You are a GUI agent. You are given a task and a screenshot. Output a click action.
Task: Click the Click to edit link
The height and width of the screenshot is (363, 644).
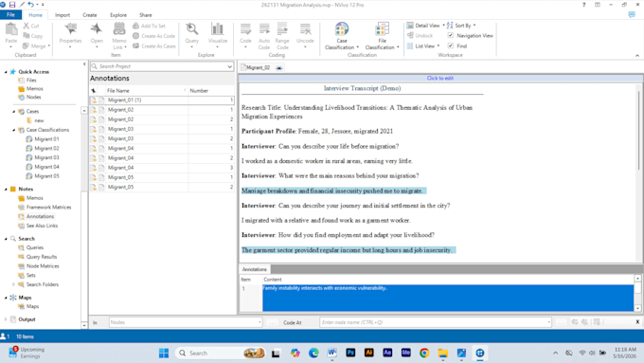click(439, 78)
